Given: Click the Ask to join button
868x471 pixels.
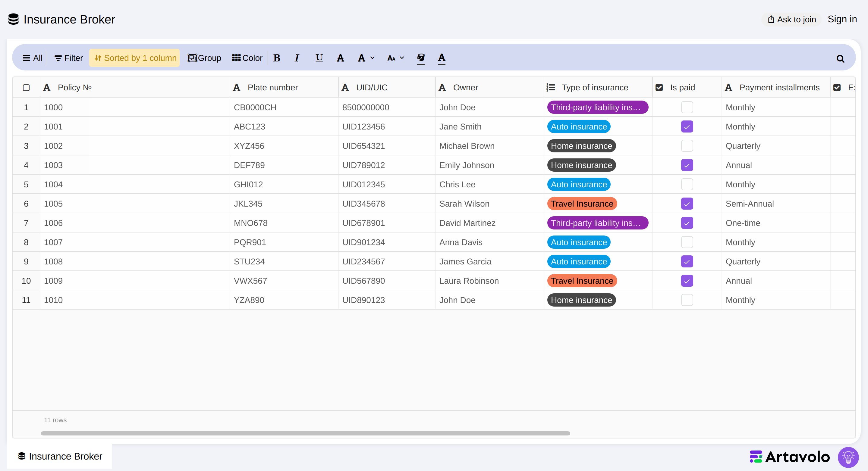Looking at the screenshot, I should [792, 19].
